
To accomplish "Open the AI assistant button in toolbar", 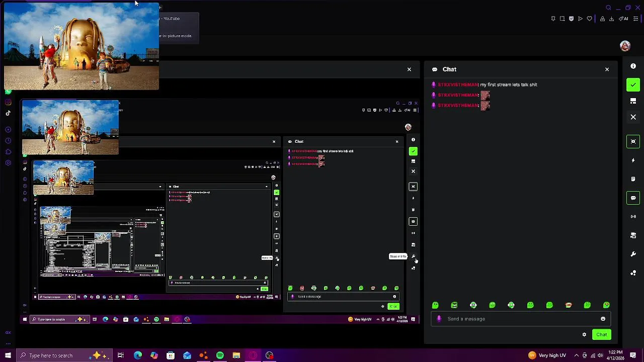I will tap(623, 19).
